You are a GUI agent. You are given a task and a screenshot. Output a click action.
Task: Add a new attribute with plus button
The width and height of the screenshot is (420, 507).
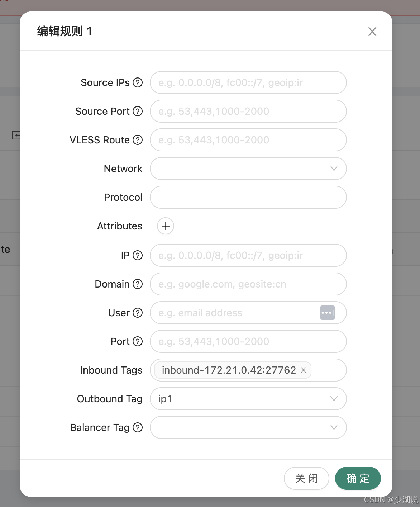tap(166, 226)
